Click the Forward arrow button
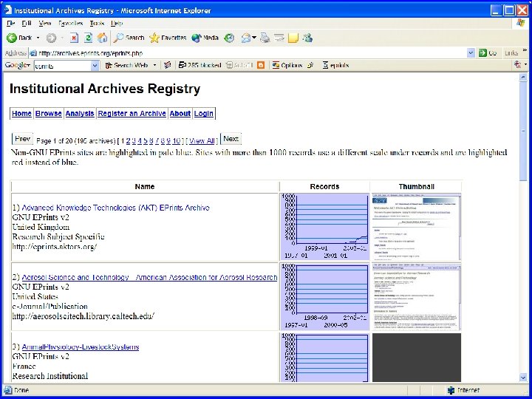This screenshot has width=532, height=399. pos(51,38)
